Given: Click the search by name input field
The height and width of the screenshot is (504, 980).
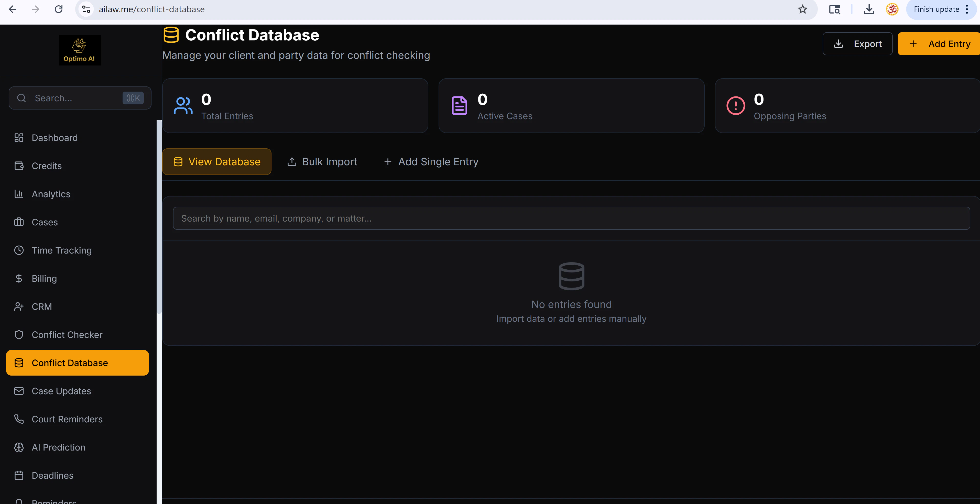Looking at the screenshot, I should [x=571, y=218].
